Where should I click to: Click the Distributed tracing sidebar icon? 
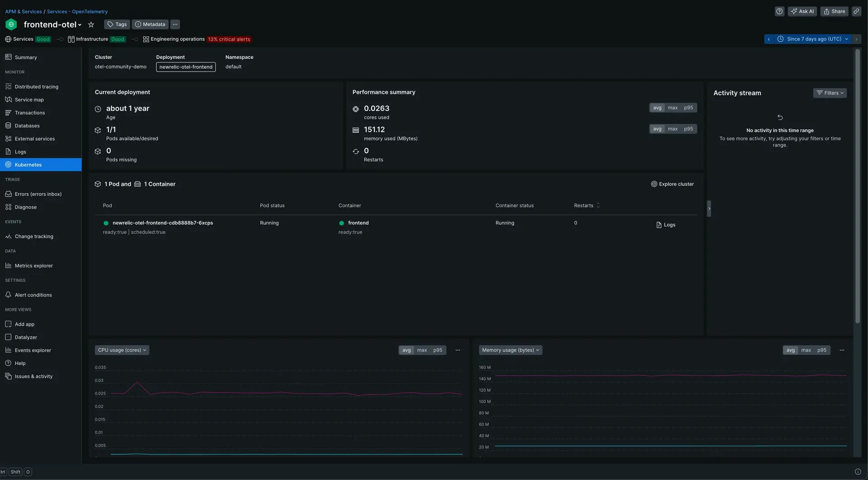(8, 86)
